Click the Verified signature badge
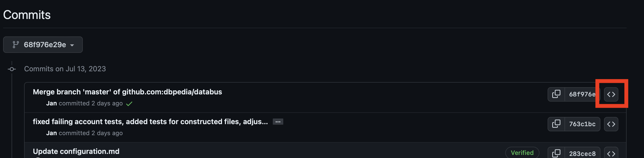Screen dimensions: 644x158 (522, 153)
